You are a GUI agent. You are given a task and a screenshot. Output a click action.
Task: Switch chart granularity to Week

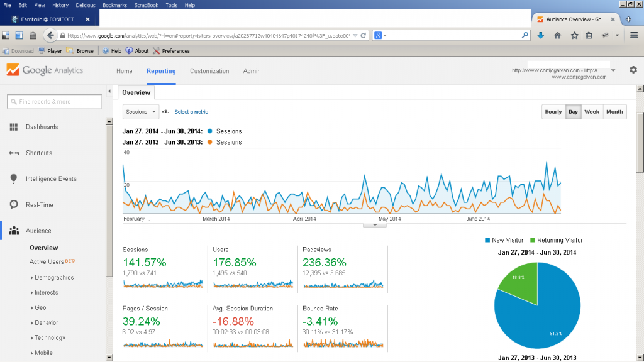(592, 112)
